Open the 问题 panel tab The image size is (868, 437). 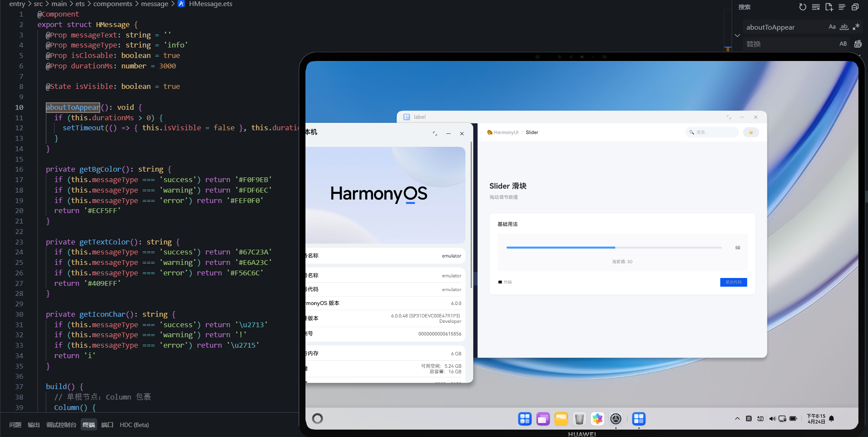[15, 425]
